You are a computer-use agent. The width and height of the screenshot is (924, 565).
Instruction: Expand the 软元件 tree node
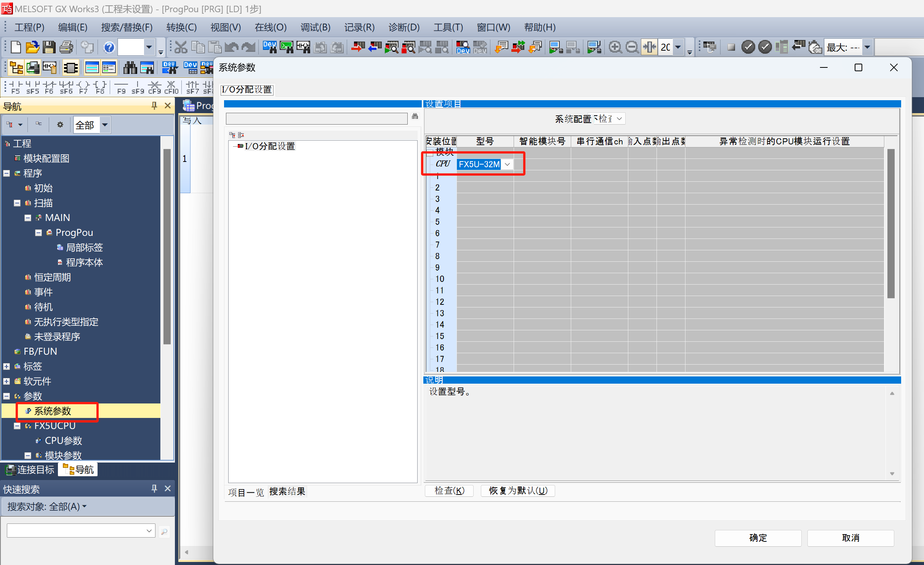pyautogui.click(x=6, y=381)
